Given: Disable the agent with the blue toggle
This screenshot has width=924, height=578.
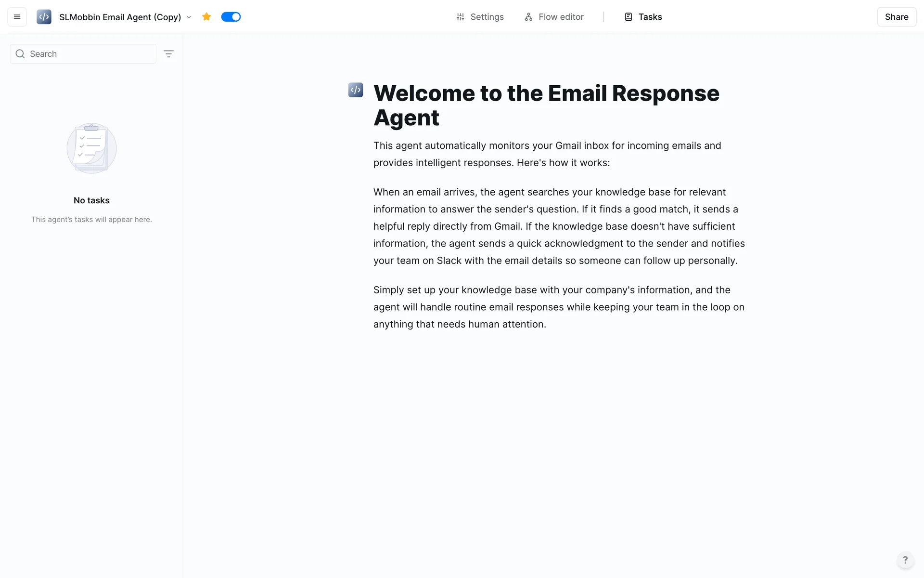Looking at the screenshot, I should pyautogui.click(x=231, y=17).
